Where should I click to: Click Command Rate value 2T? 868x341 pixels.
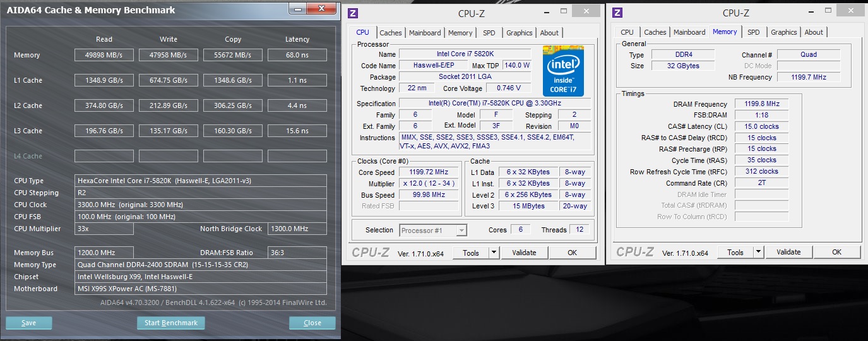coord(761,183)
